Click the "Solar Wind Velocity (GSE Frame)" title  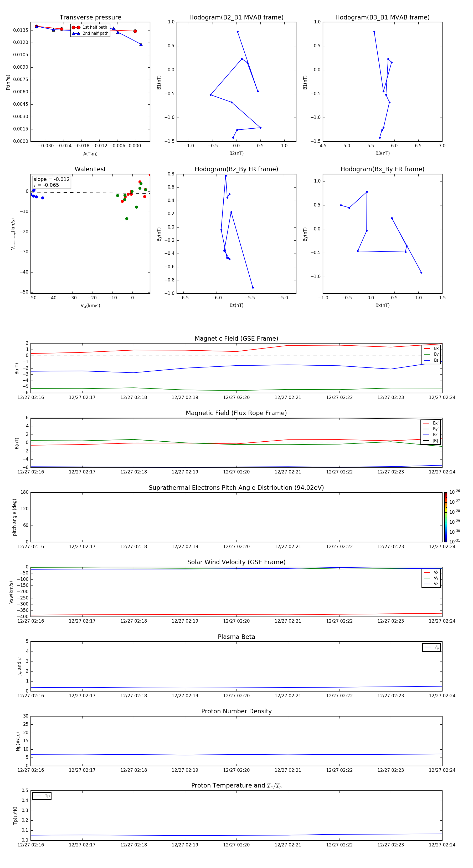click(236, 562)
